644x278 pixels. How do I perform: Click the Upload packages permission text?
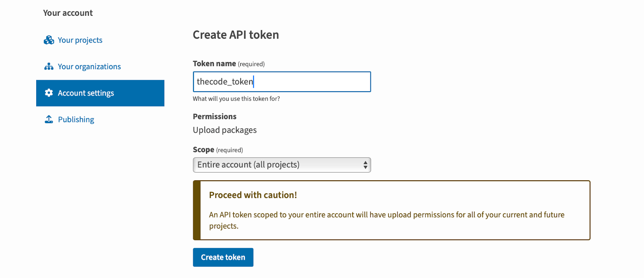click(225, 130)
